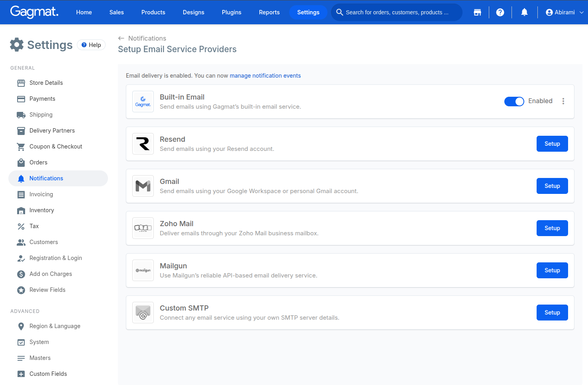The image size is (588, 385).
Task: Open the storefront icon in header
Action: tap(477, 12)
